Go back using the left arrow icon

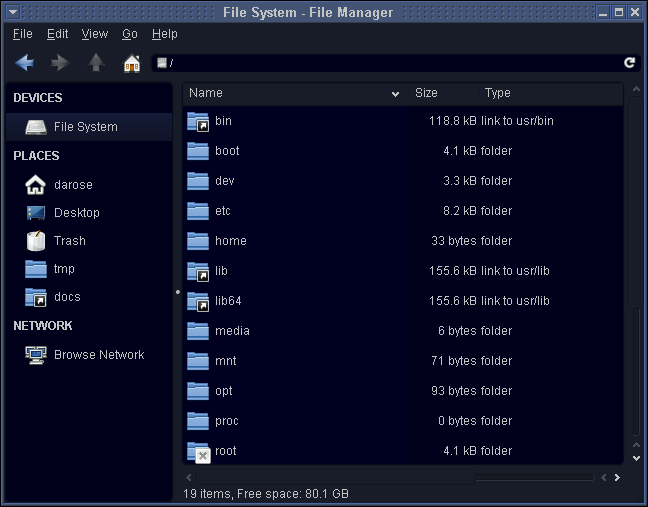25,63
